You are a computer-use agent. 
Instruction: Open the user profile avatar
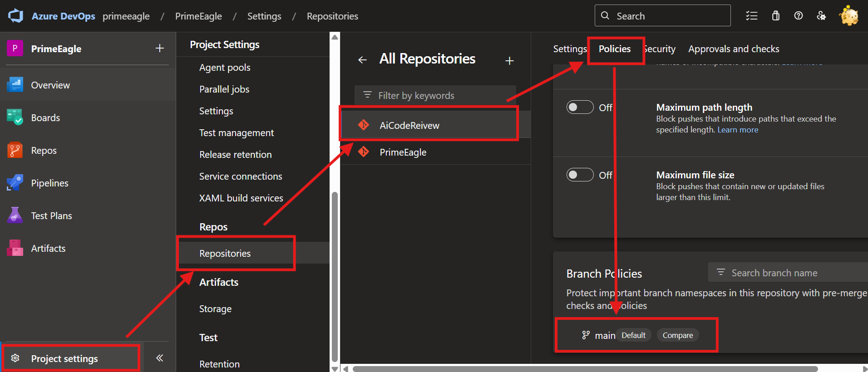point(849,16)
